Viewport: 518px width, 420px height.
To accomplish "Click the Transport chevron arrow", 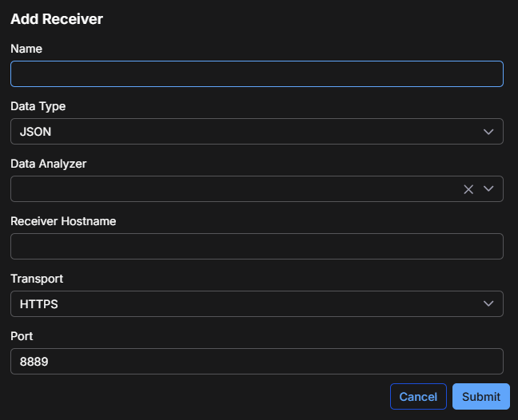I will tap(488, 304).
